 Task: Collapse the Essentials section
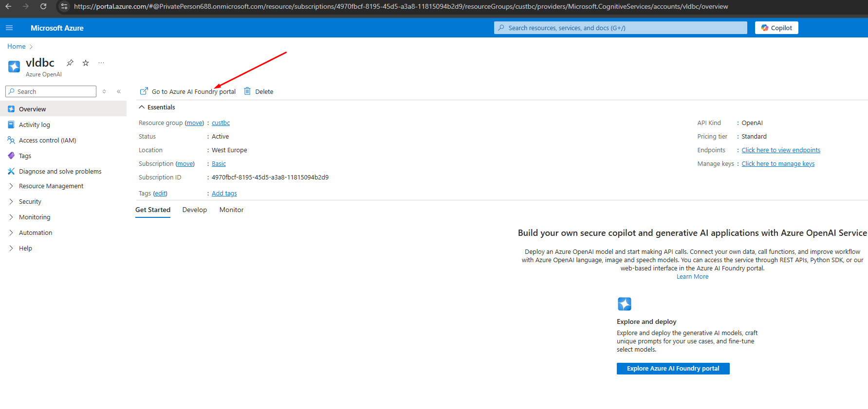[x=157, y=107]
